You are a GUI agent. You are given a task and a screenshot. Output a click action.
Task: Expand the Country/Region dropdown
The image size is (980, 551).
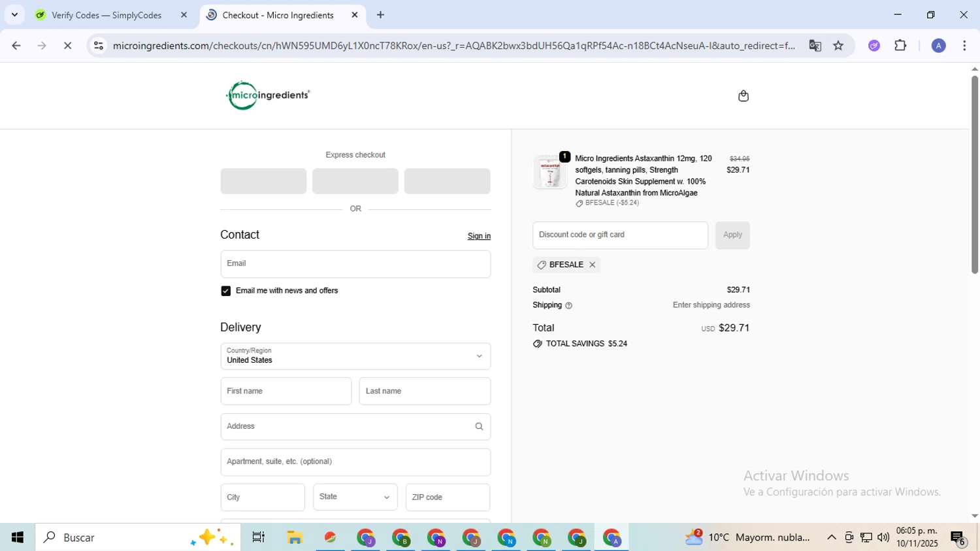click(355, 356)
